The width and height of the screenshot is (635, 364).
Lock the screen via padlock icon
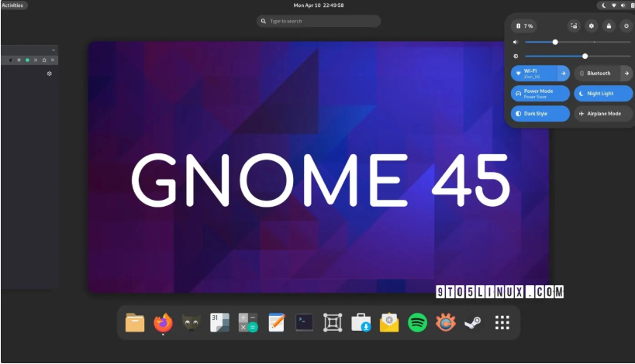pyautogui.click(x=609, y=26)
